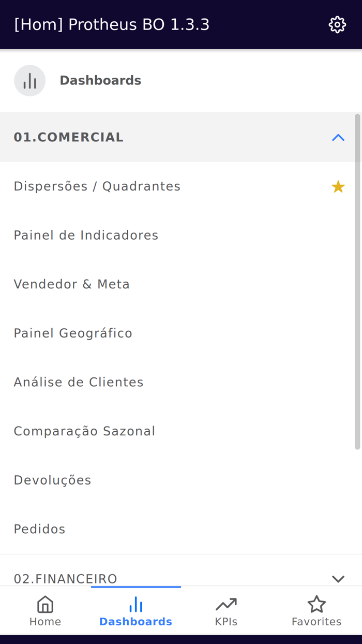Image resolution: width=362 pixels, height=644 pixels.
Task: Collapse the 01.COMERCIAL section chevron
Action: tap(338, 137)
